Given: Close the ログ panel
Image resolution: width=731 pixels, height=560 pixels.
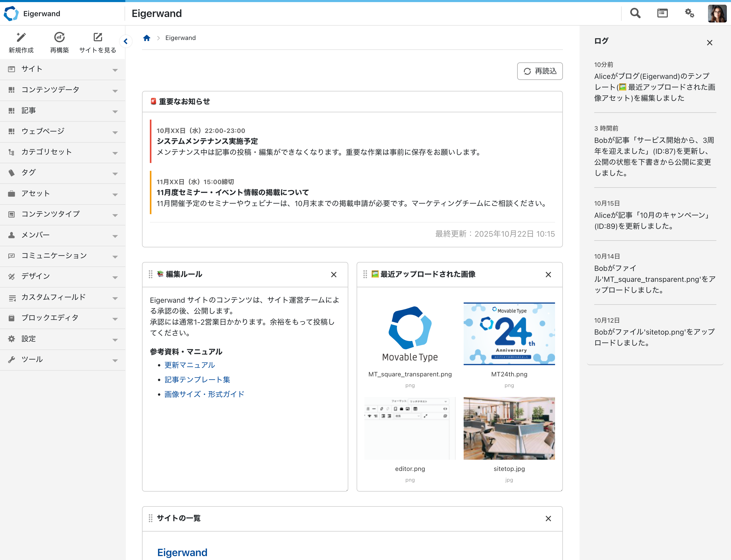Looking at the screenshot, I should pyautogui.click(x=709, y=42).
